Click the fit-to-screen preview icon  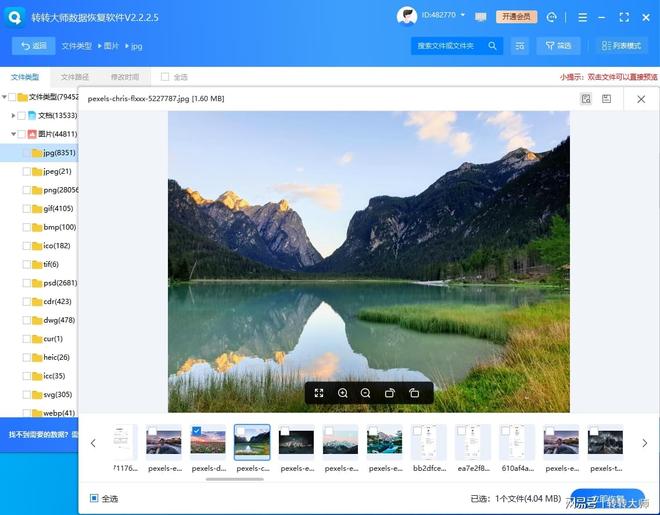(319, 393)
